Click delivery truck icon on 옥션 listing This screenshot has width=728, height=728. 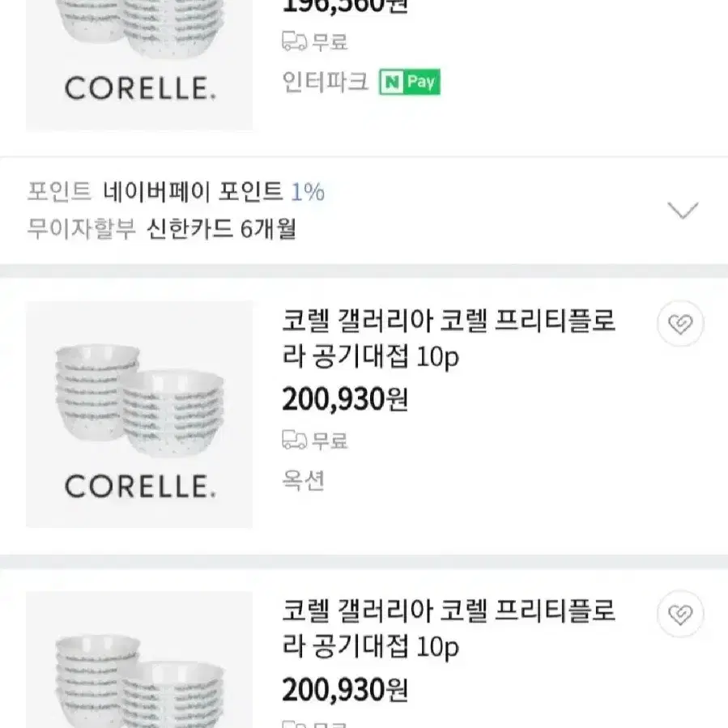point(294,440)
